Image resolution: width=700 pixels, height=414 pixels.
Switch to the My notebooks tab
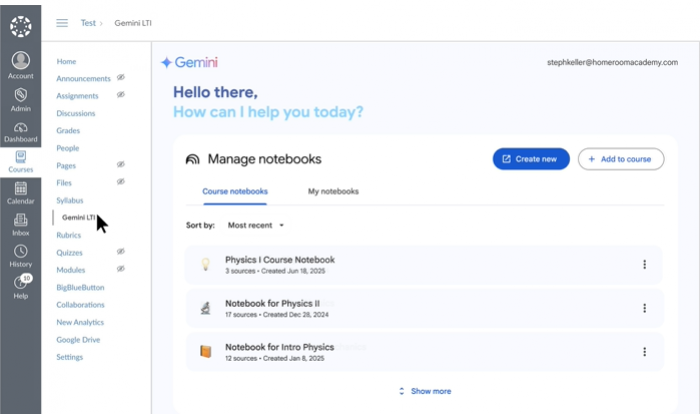[x=333, y=192]
